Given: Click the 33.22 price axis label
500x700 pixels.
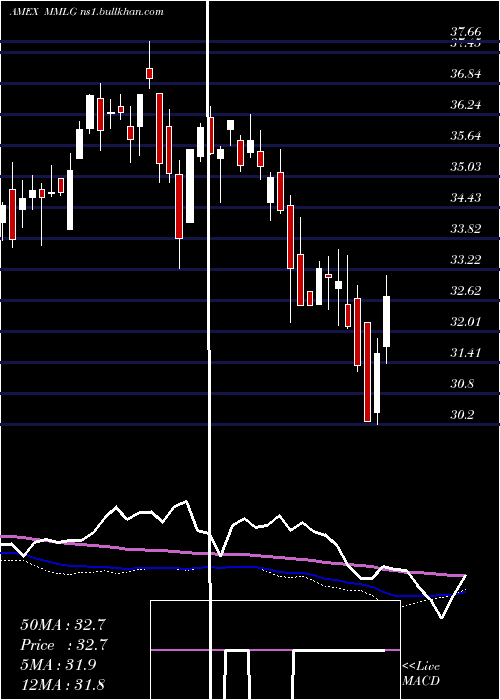Looking at the screenshot, I should point(466,259).
